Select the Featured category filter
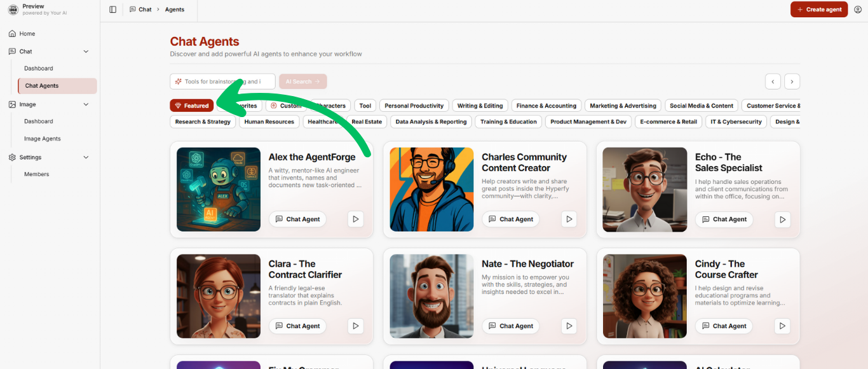The width and height of the screenshot is (868, 369). point(192,106)
